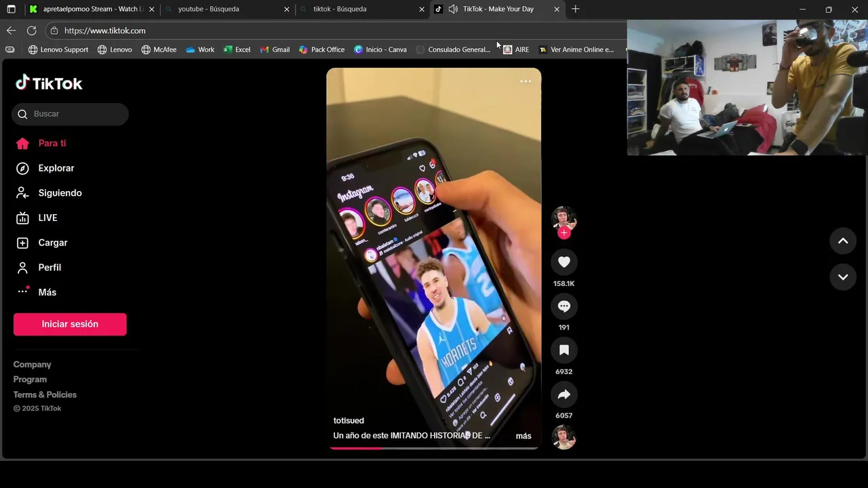The height and width of the screenshot is (488, 868).
Task: Open Lenovo Support bookmark
Action: click(x=58, y=49)
